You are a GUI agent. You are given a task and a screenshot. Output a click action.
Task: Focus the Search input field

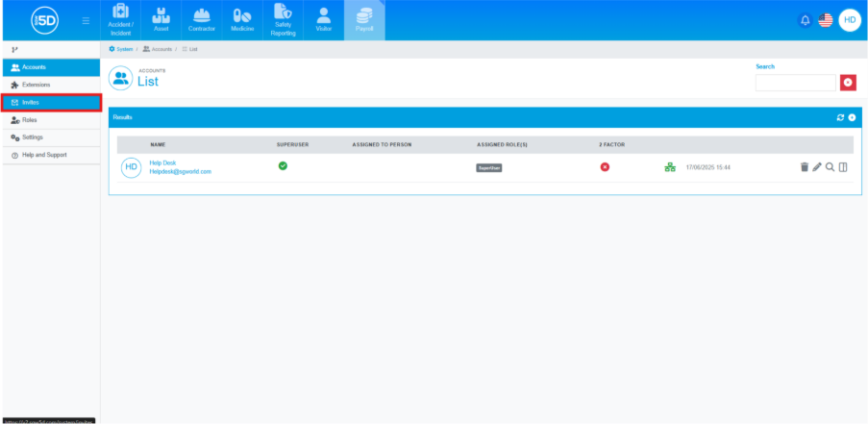point(796,83)
